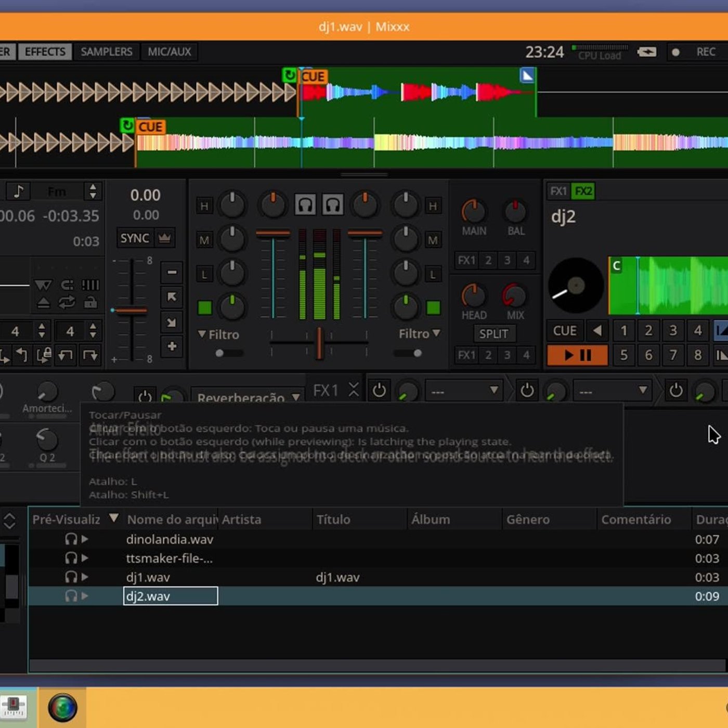
Task: Click the SPLIT headphone button
Action: pyautogui.click(x=493, y=334)
